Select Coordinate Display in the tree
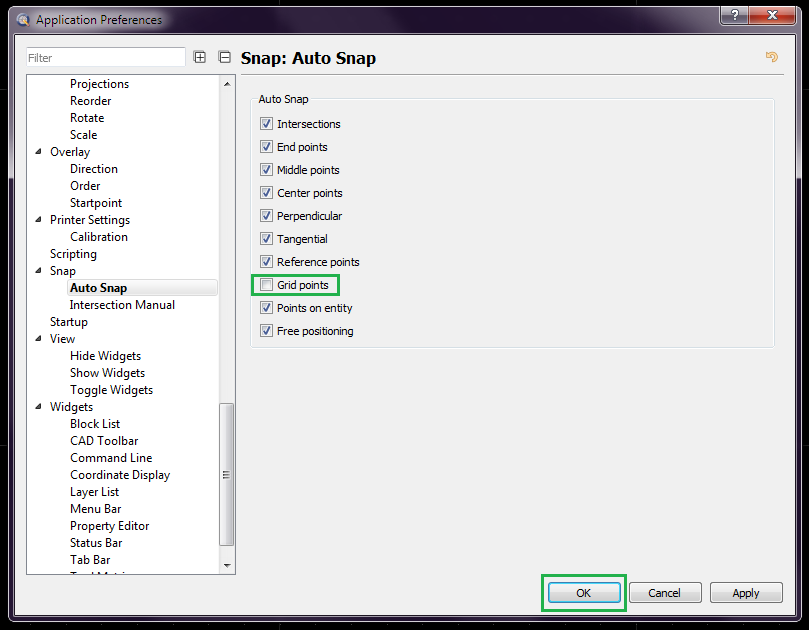Screen dimensions: 809x630 [120, 475]
